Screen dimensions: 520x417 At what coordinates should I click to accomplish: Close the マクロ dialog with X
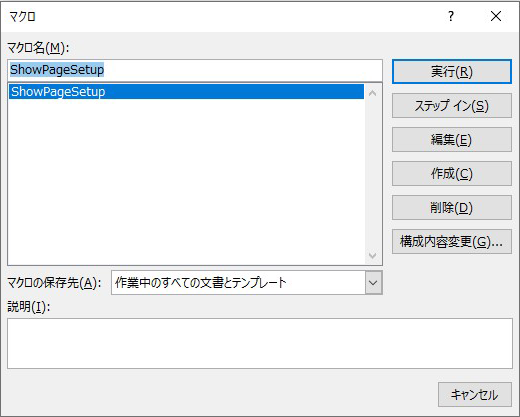point(496,16)
